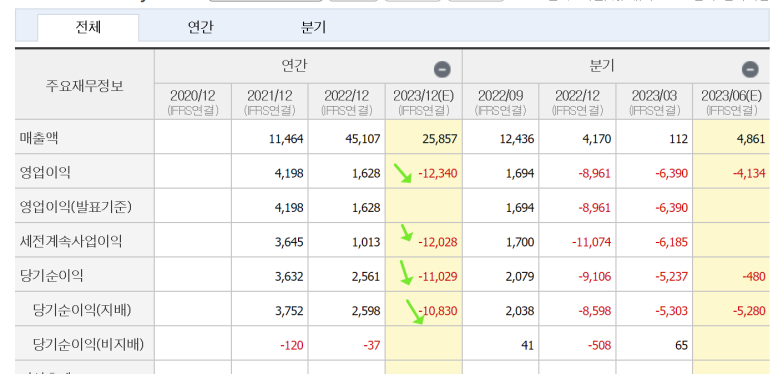Click 세전계속사업이익 value 1,013

[x=366, y=242]
